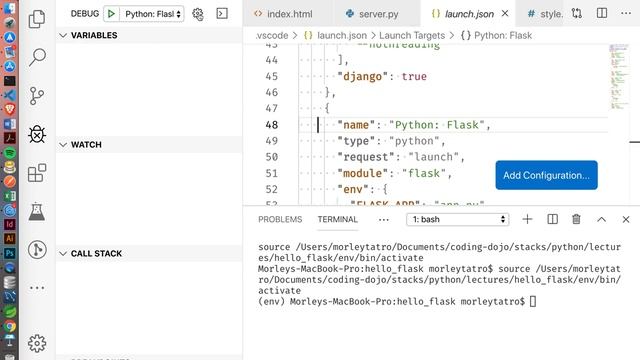
Task: Open the Extensions view
Action: point(37,173)
